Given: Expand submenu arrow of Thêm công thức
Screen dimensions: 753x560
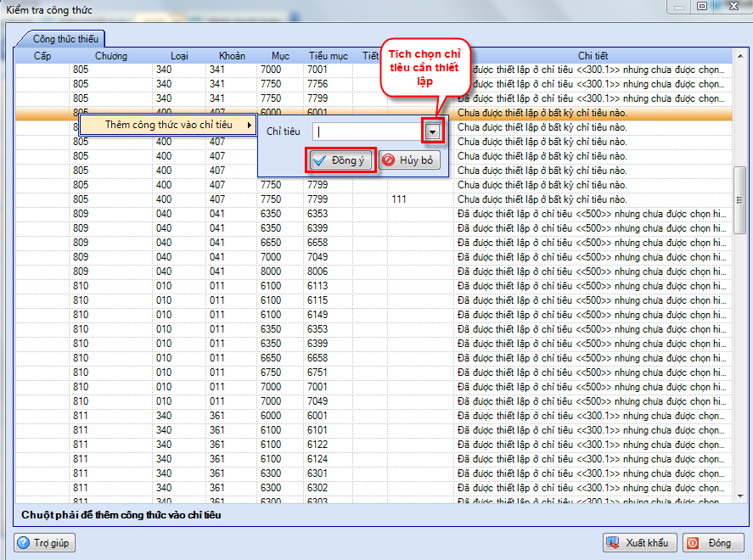Looking at the screenshot, I should 250,125.
